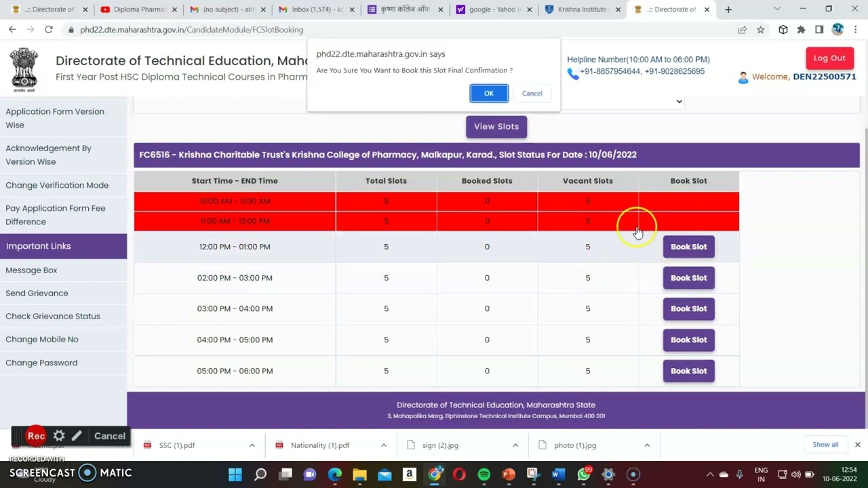Book the 05:00 PM - 06:00 PM slot

(x=688, y=371)
